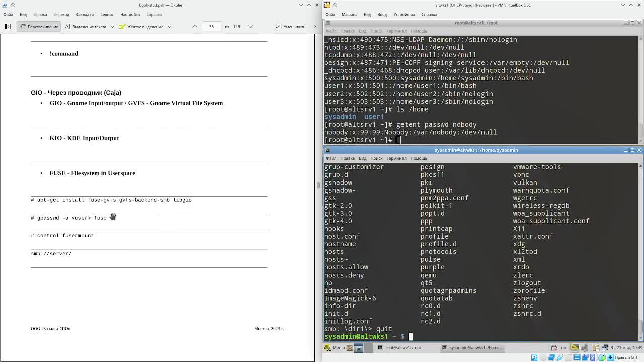The height and width of the screenshot is (362, 644).
Task: Enable the Желтое выделение highlighter
Action: (141, 26)
